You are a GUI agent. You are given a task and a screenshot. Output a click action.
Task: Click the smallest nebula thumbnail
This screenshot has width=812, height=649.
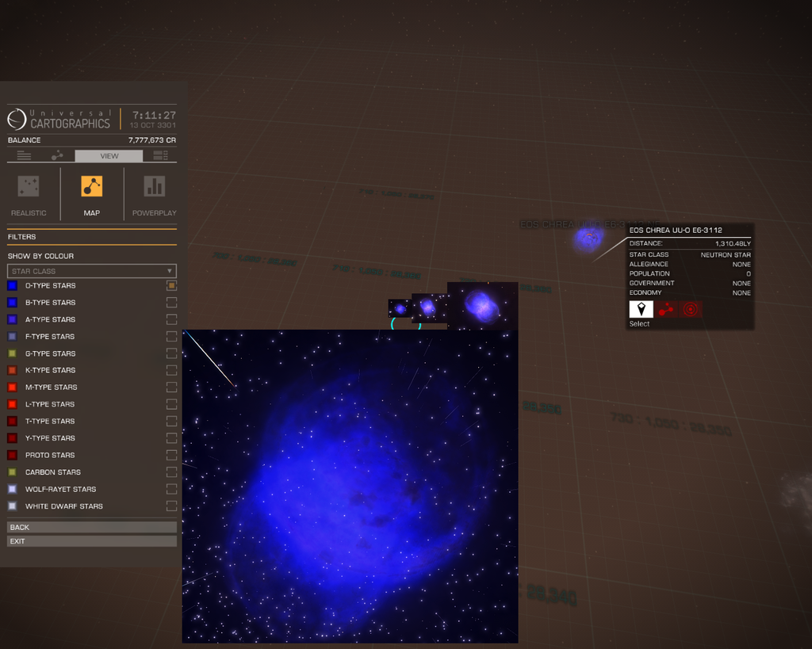click(400, 308)
